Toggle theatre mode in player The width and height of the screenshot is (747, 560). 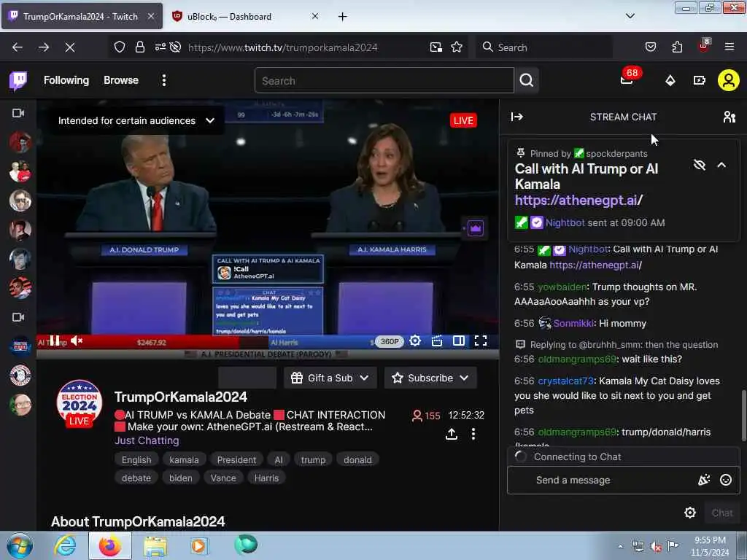(x=459, y=341)
